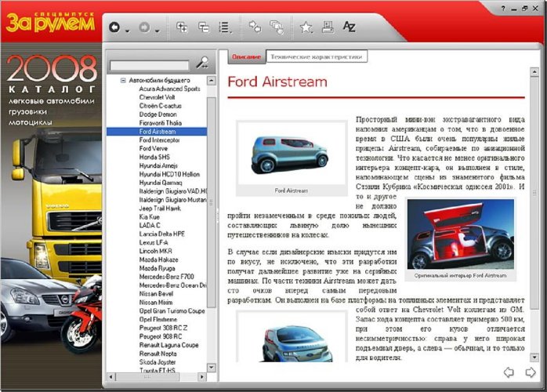Click the Ford Airstream interior photo thumbnail
Viewport: 547px width, 392px height.
(x=460, y=234)
